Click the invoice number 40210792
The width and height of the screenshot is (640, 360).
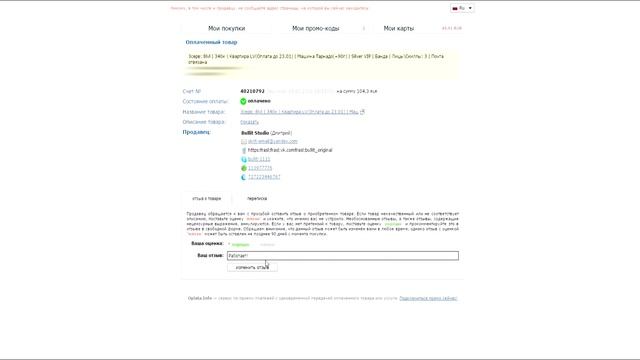click(x=252, y=91)
